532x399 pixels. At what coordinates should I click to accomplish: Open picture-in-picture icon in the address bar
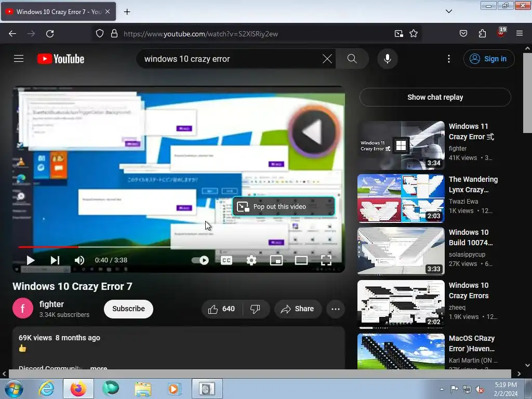click(398, 34)
